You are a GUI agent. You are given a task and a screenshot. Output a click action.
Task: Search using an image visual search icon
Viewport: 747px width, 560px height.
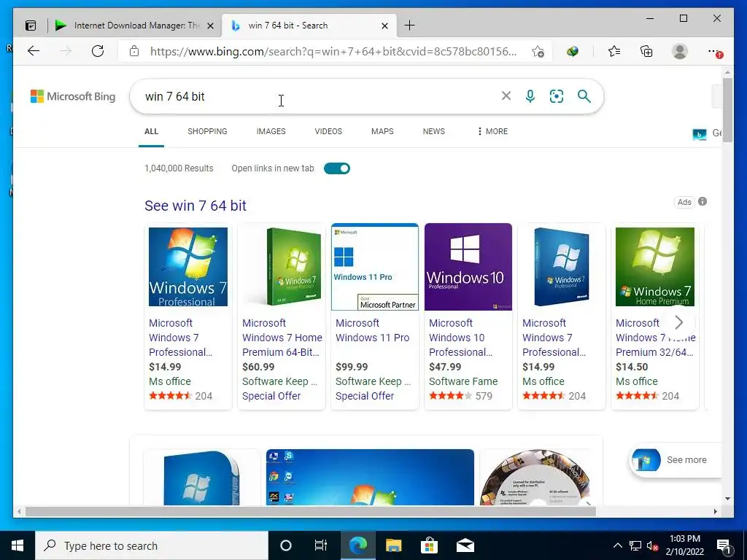(x=557, y=96)
